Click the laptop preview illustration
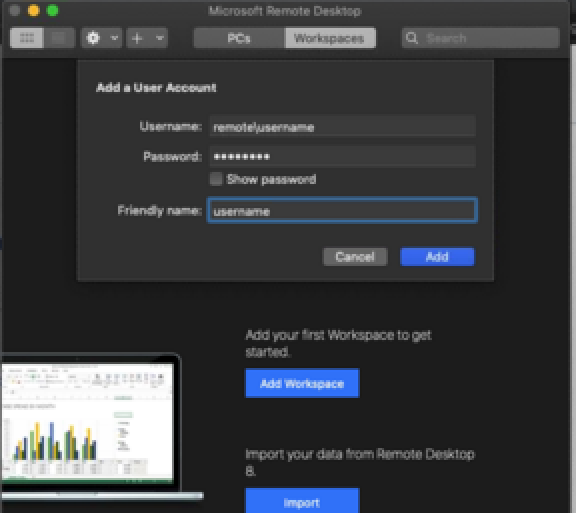The height and width of the screenshot is (513, 576). click(x=102, y=426)
